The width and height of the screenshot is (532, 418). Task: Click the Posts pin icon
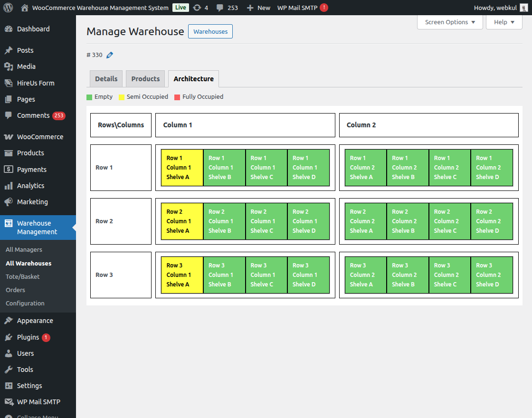coord(9,50)
